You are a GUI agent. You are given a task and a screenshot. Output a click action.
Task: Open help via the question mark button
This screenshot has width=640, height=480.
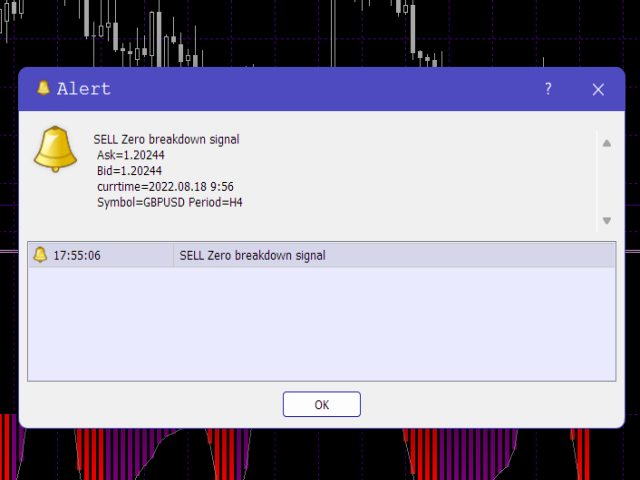pyautogui.click(x=548, y=89)
